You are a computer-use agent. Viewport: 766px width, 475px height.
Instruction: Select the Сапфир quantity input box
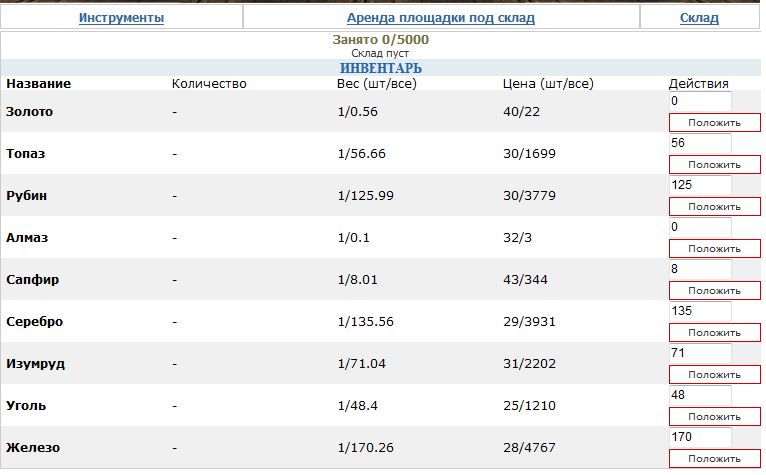coord(700,270)
